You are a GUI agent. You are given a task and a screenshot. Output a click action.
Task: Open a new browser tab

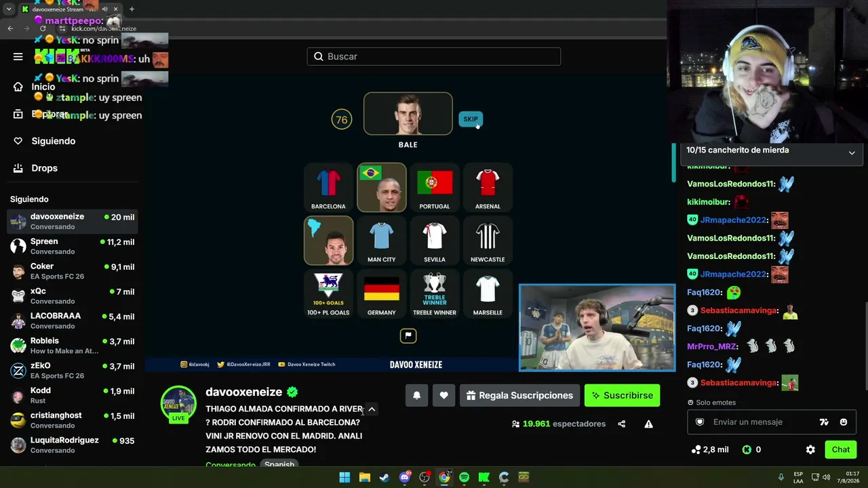(x=132, y=9)
